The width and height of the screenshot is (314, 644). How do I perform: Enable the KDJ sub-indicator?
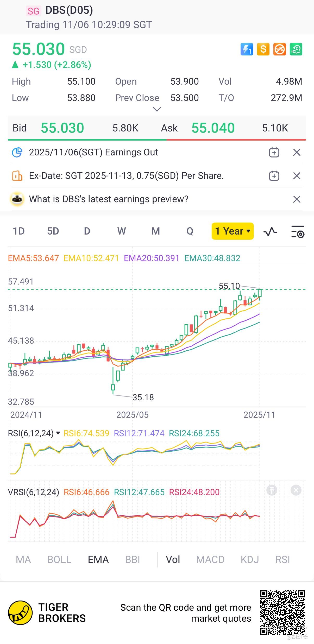pyautogui.click(x=250, y=560)
